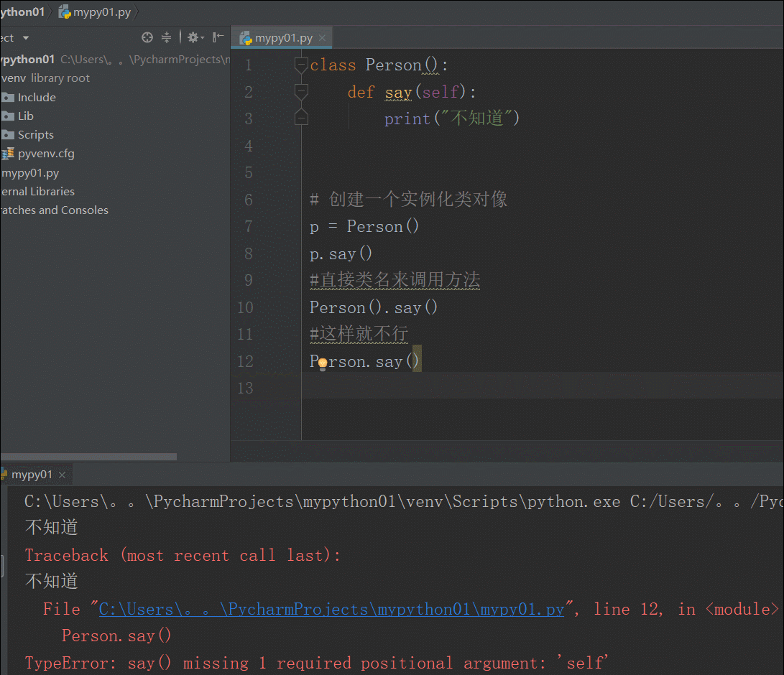Open the traceback link to mypy01.py
The width and height of the screenshot is (784, 675).
[x=331, y=610]
